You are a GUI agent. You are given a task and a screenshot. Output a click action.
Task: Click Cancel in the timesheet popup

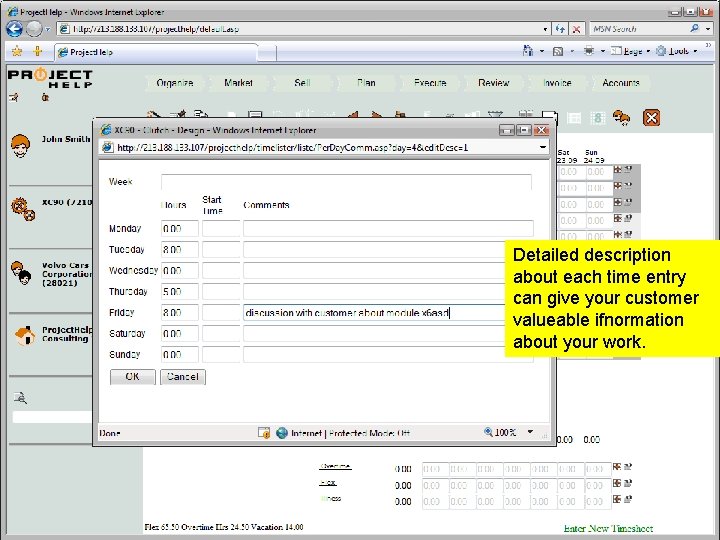coord(183,377)
